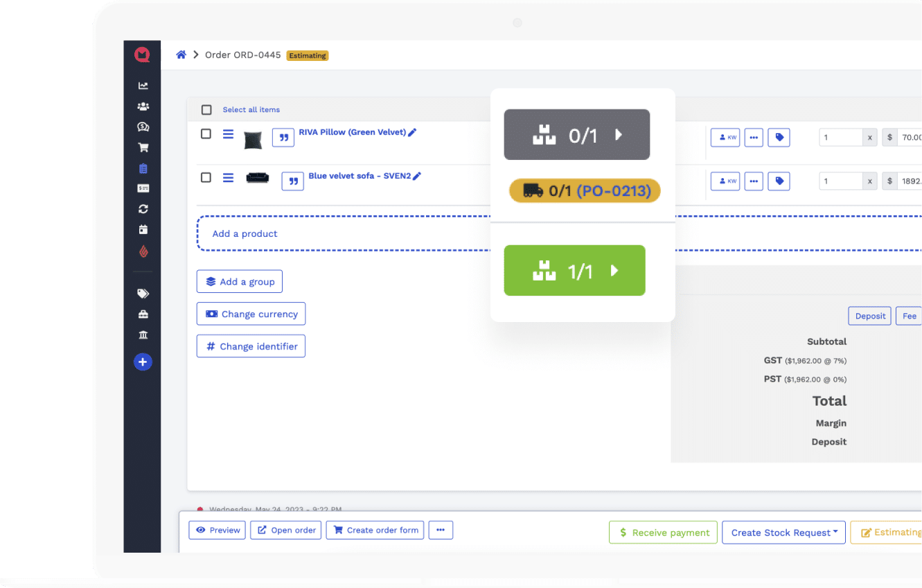Tick the RIVA Pillow checkbox
The image size is (922, 588).
206,134
